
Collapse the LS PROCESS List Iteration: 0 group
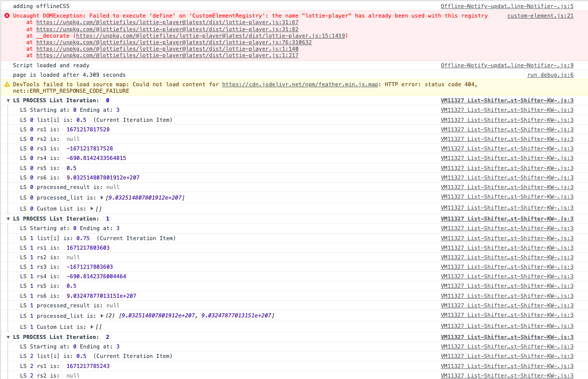[8, 100]
